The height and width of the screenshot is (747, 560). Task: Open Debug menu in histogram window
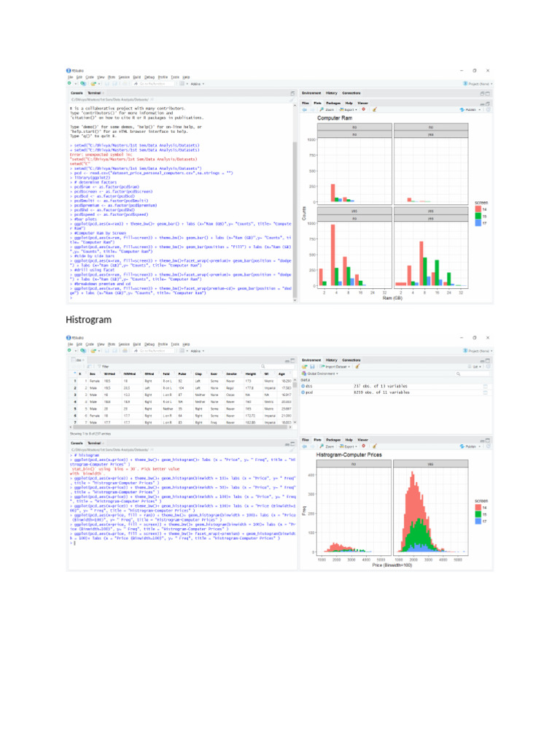pyautogui.click(x=149, y=344)
